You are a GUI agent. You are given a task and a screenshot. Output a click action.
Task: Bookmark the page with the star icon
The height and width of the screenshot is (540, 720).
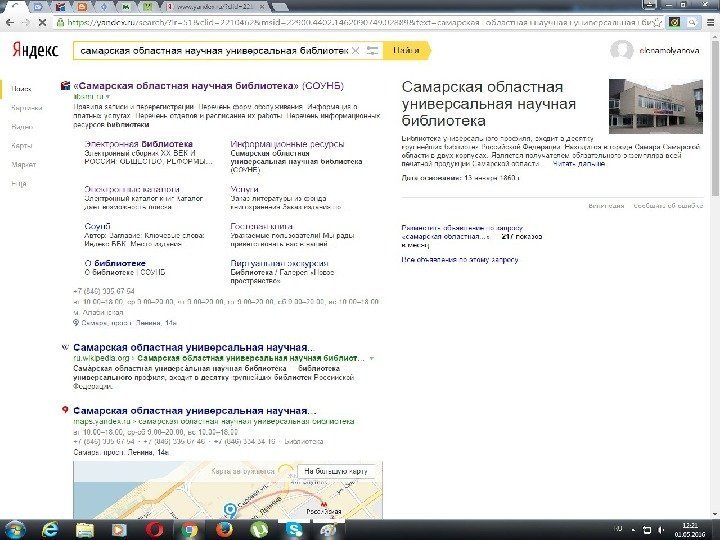(x=658, y=22)
